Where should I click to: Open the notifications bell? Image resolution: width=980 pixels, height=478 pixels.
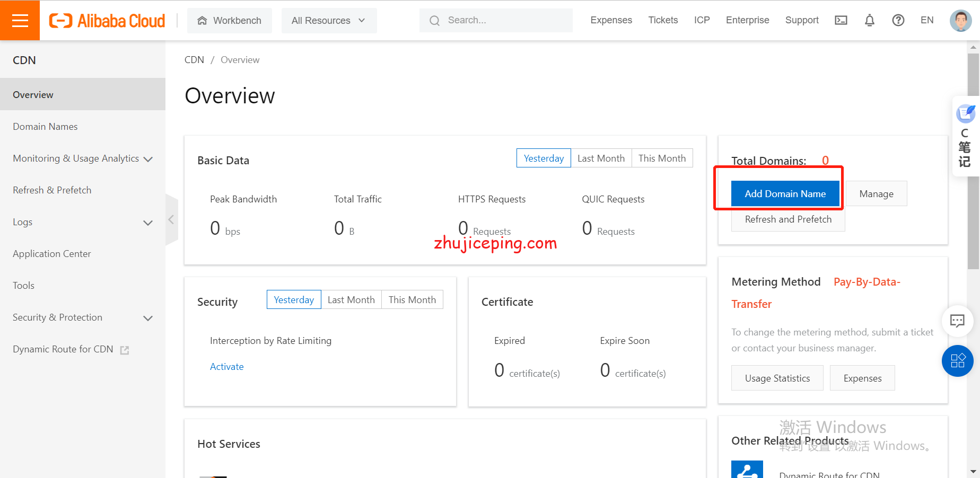tap(870, 20)
